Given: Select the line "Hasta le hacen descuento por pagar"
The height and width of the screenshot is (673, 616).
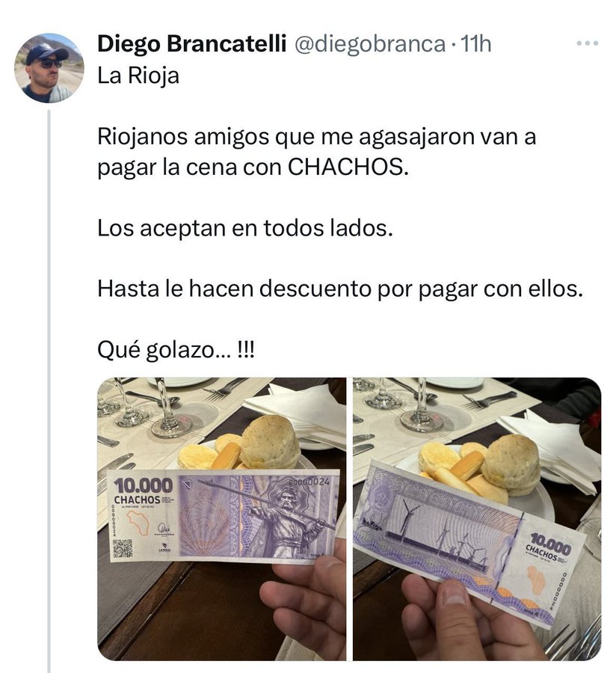Looking at the screenshot, I should click(x=289, y=289).
